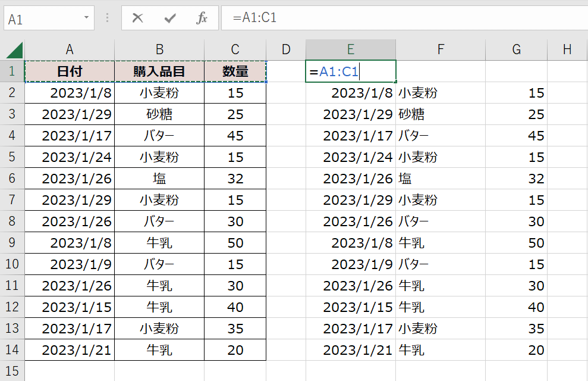
Task: Click cell E14 with date 2023/1/21
Action: point(351,350)
